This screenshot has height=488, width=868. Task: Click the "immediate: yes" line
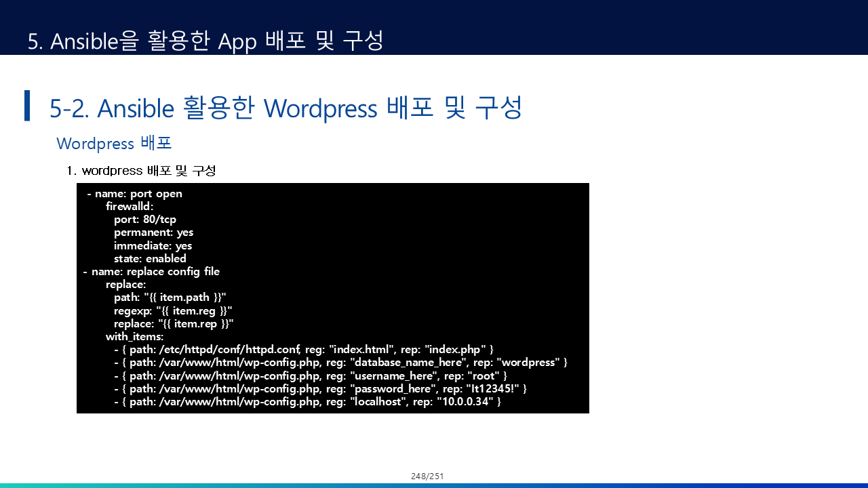point(153,245)
